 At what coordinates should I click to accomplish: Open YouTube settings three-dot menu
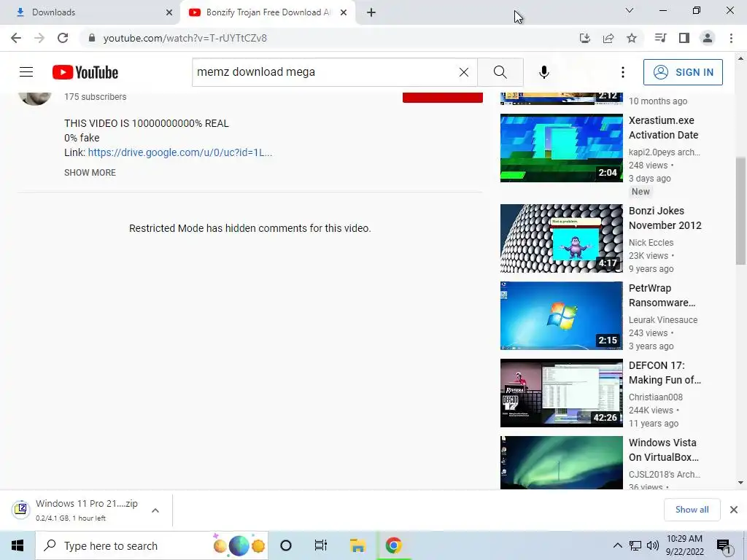click(623, 72)
